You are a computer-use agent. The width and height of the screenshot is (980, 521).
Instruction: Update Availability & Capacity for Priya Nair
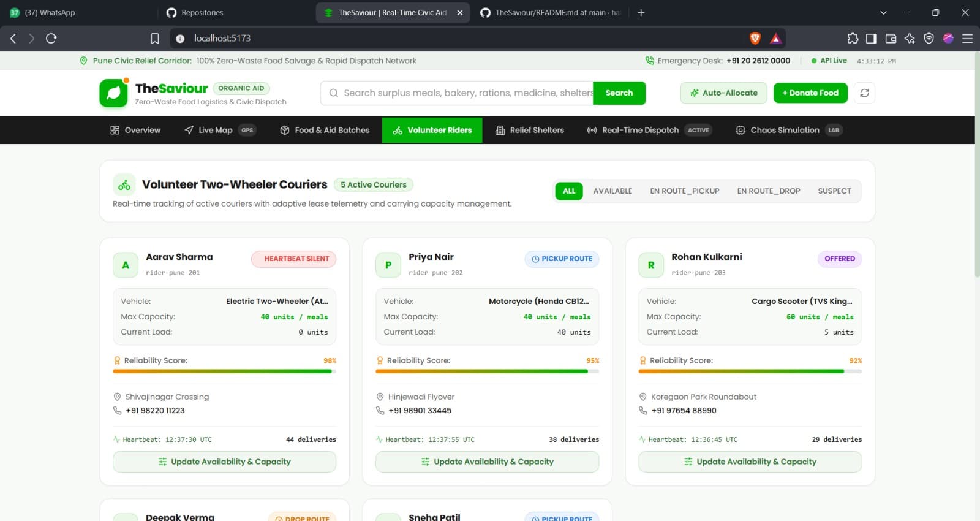(x=487, y=462)
